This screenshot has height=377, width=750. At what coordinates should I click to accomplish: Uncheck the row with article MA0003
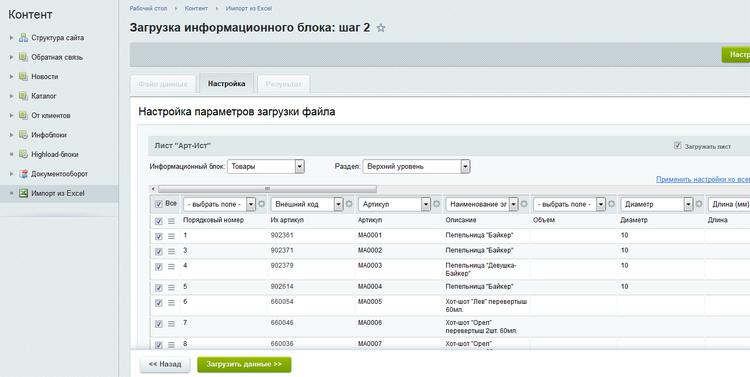[x=159, y=267]
